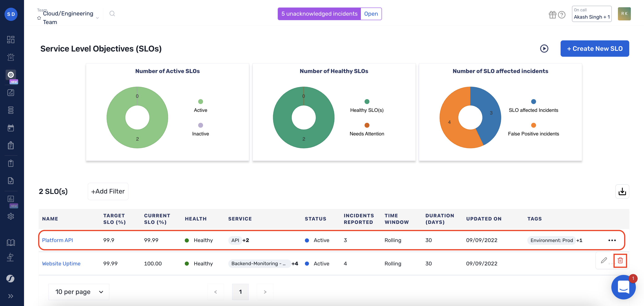Open the search magnifier icon in header
Screen dimensions: 644x306
(x=112, y=14)
